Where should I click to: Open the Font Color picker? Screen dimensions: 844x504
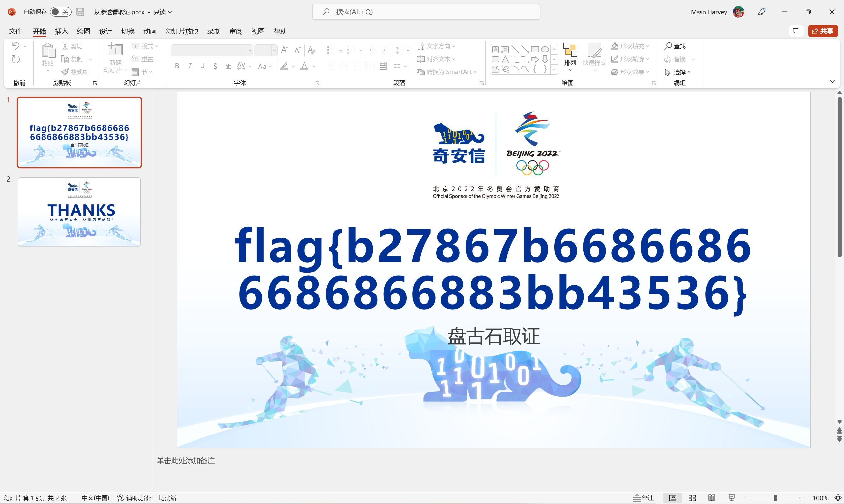(x=305, y=66)
